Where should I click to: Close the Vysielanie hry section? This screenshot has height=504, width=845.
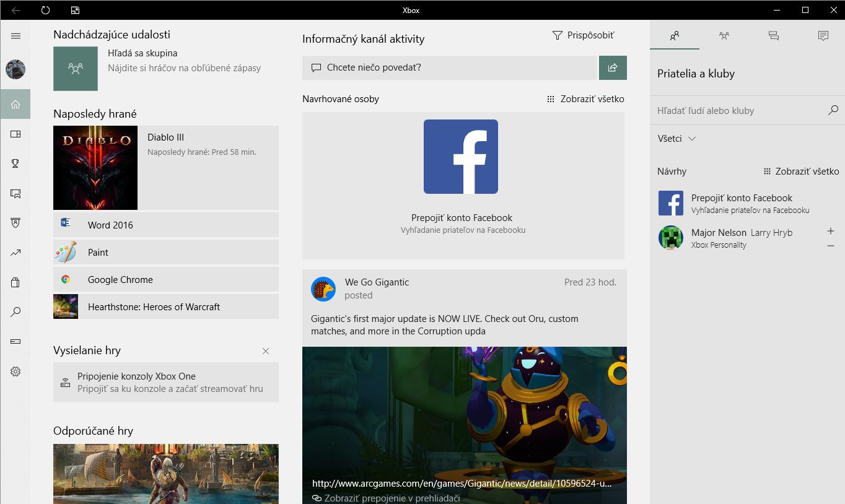click(x=266, y=351)
